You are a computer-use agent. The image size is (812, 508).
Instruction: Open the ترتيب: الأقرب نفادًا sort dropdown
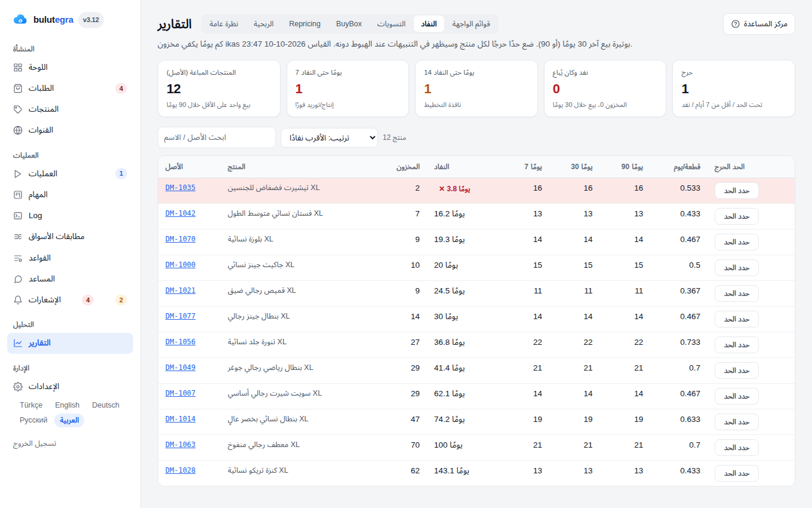pyautogui.click(x=329, y=137)
